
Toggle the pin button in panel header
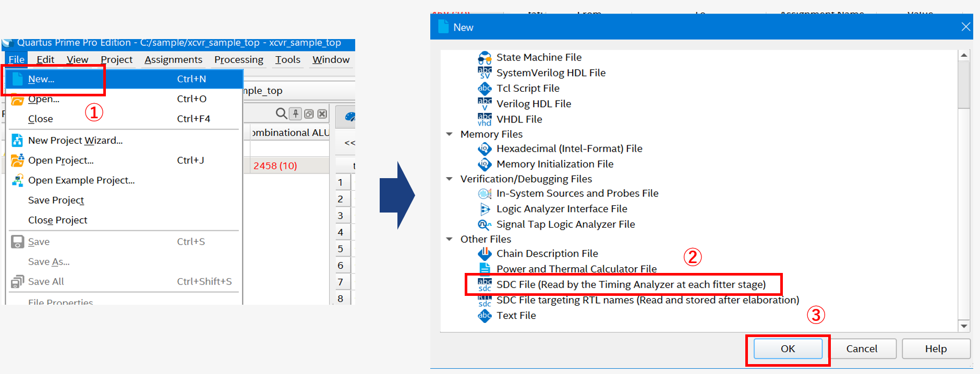(295, 114)
